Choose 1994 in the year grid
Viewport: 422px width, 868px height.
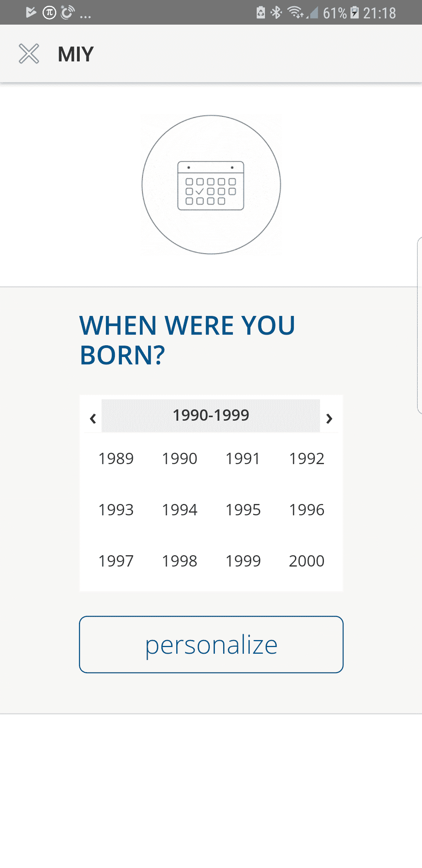pyautogui.click(x=180, y=510)
